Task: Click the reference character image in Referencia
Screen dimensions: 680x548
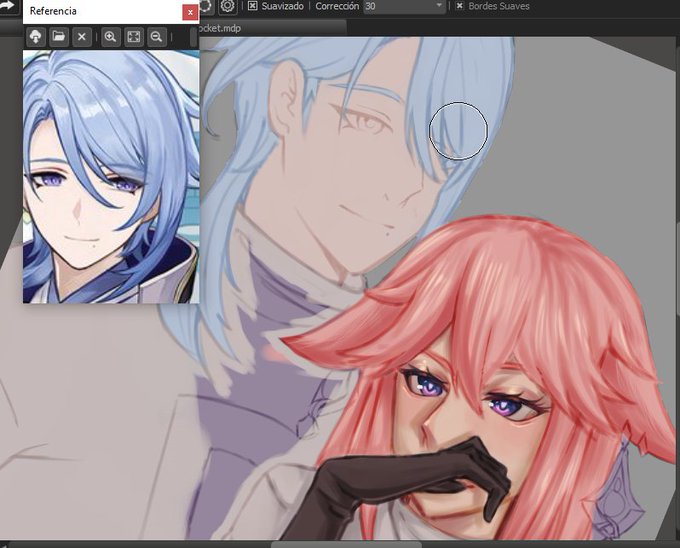Action: (x=111, y=176)
